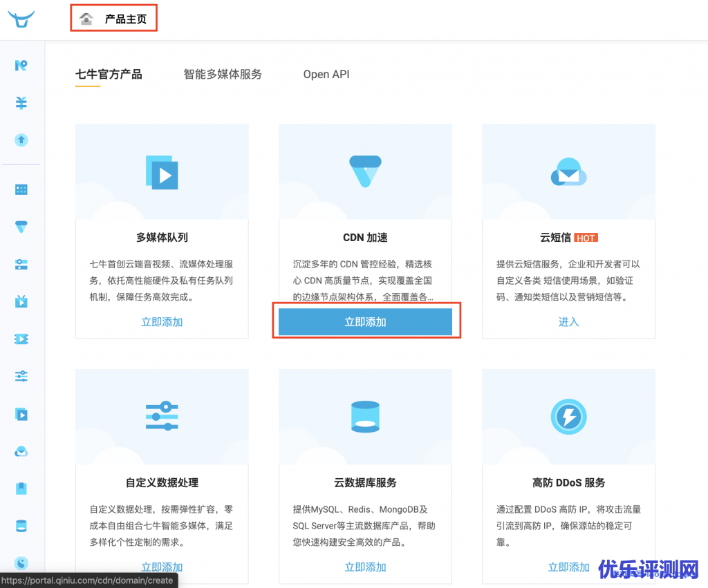Click the 高防 DDoS description text

pyautogui.click(x=569, y=526)
